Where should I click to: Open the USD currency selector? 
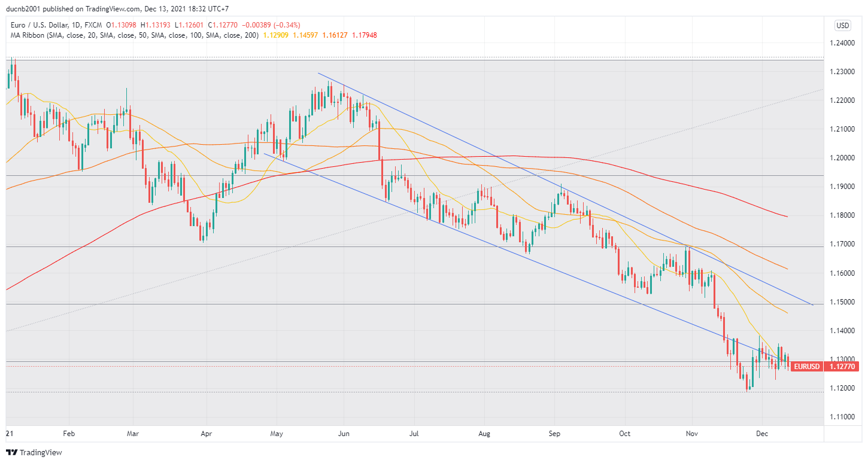[843, 26]
